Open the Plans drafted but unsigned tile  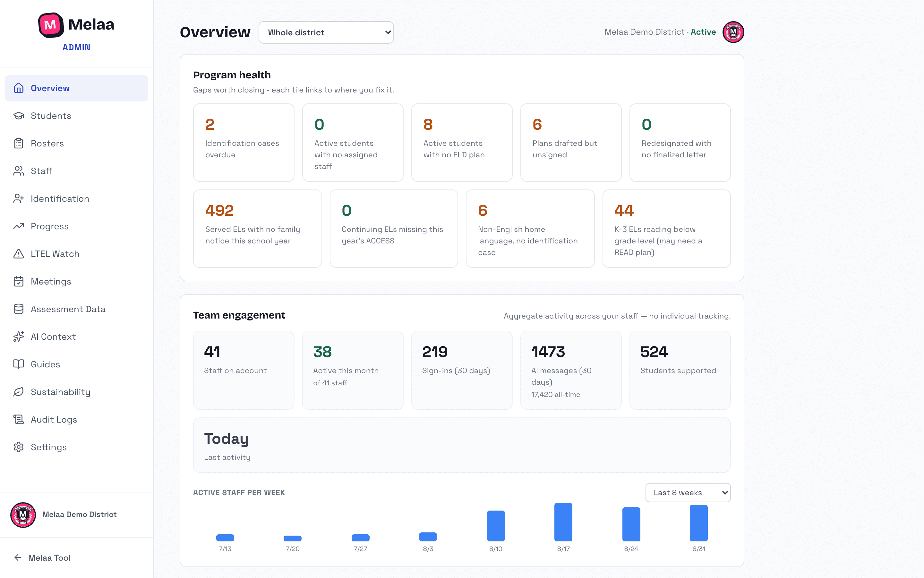[571, 143]
